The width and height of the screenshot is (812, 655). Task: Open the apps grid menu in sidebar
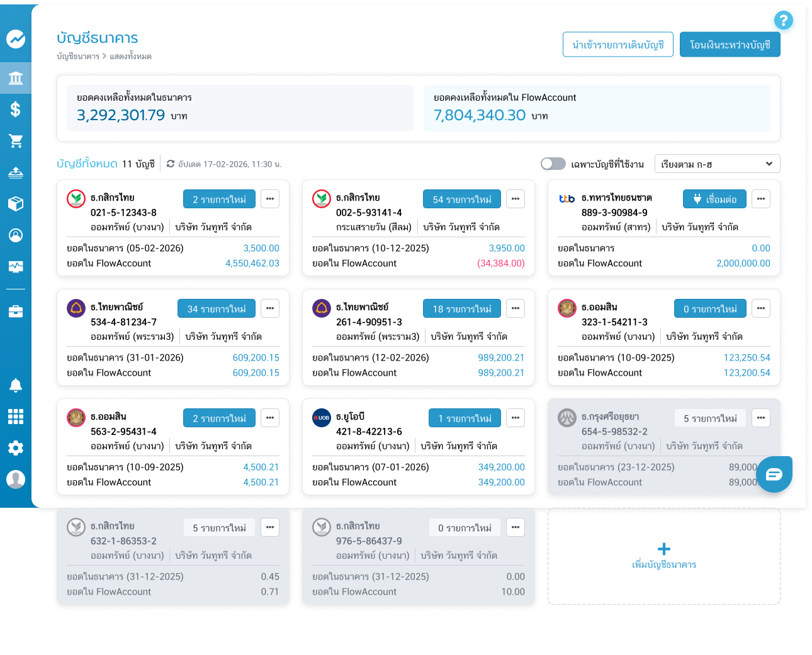click(16, 417)
